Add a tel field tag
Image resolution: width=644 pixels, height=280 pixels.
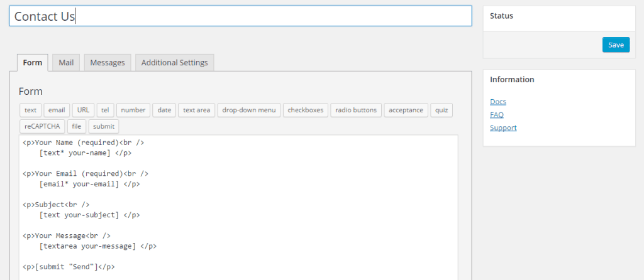tap(105, 110)
